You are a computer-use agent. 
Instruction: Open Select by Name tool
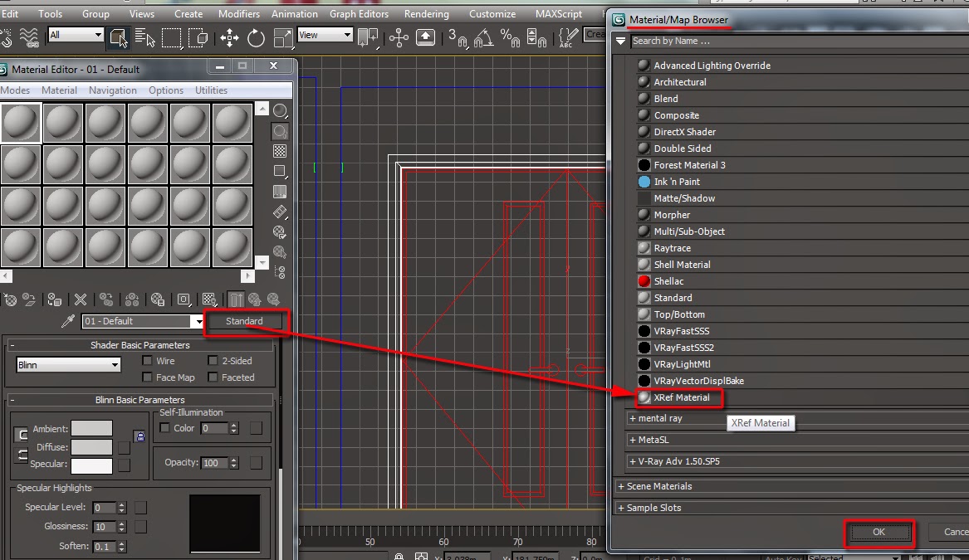tap(144, 37)
